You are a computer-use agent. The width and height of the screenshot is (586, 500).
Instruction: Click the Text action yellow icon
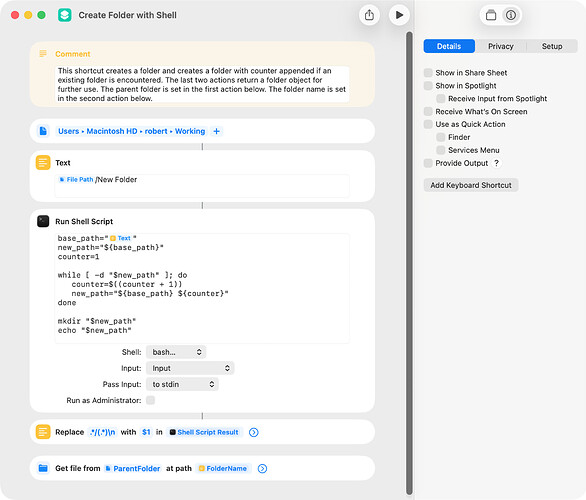(x=43, y=163)
